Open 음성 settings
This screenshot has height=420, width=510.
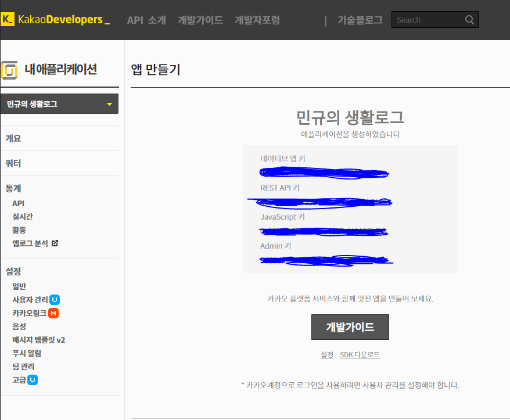click(19, 326)
